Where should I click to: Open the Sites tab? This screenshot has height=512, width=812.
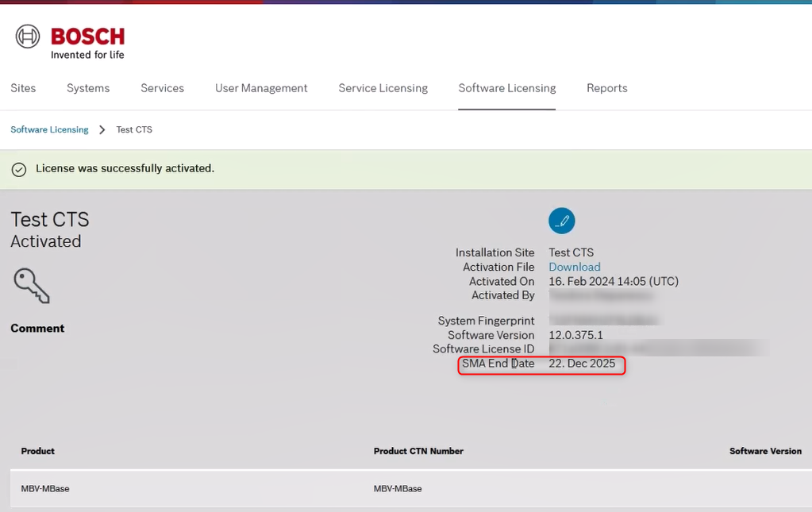[x=23, y=88]
